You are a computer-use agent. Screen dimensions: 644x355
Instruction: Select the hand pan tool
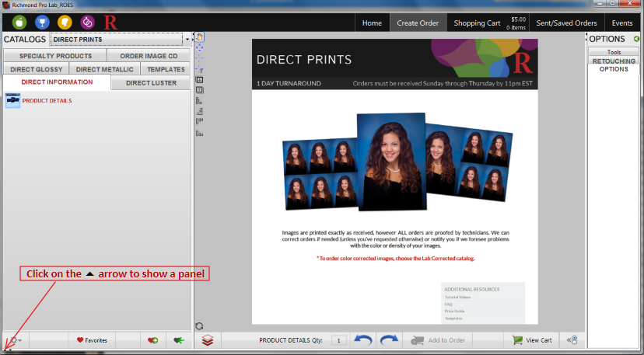[199, 37]
